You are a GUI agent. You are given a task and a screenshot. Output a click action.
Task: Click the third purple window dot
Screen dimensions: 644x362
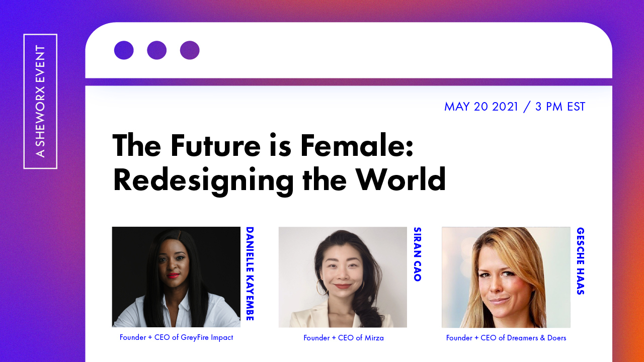tap(190, 50)
